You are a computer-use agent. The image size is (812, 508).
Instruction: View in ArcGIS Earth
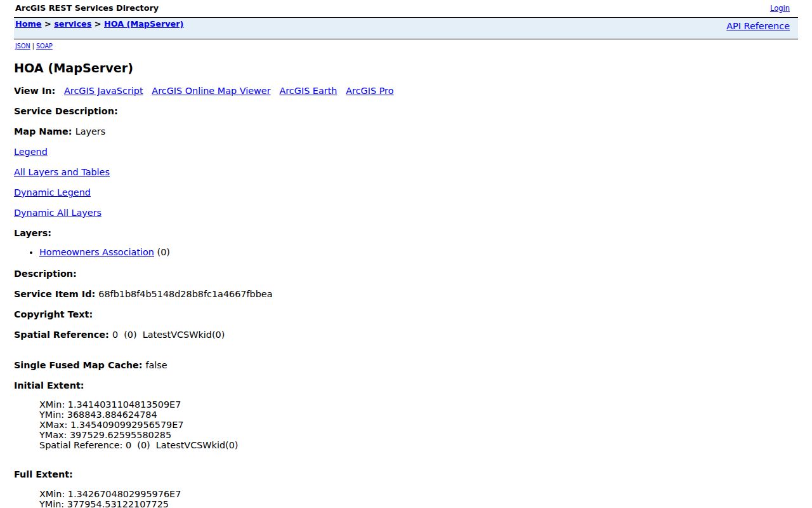tap(308, 91)
